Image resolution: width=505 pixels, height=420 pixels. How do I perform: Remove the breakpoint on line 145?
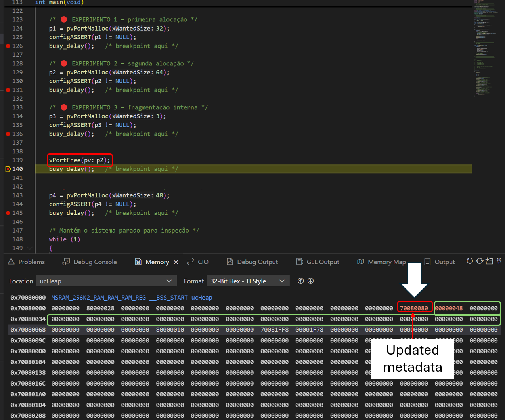tap(8, 213)
